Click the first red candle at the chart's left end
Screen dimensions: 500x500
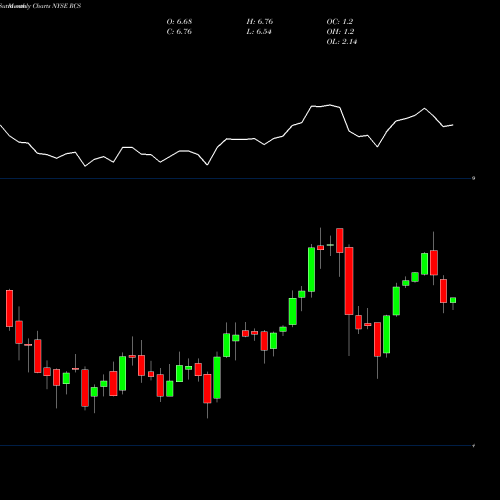click(x=9, y=308)
